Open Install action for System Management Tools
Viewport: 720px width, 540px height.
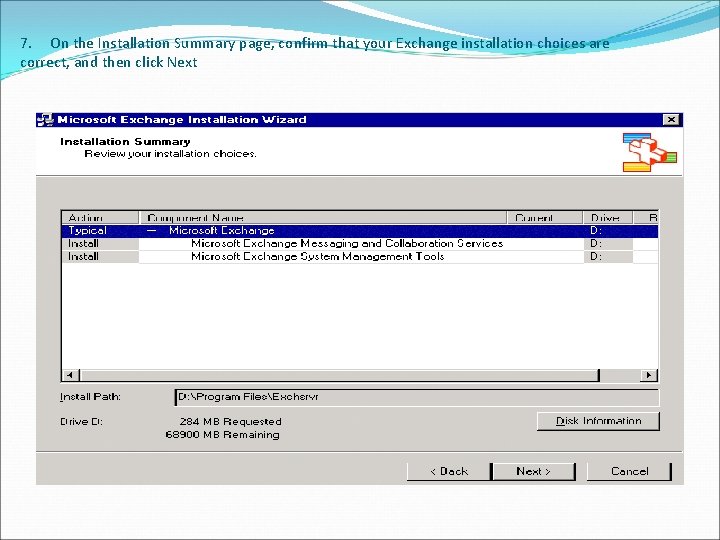[100, 257]
